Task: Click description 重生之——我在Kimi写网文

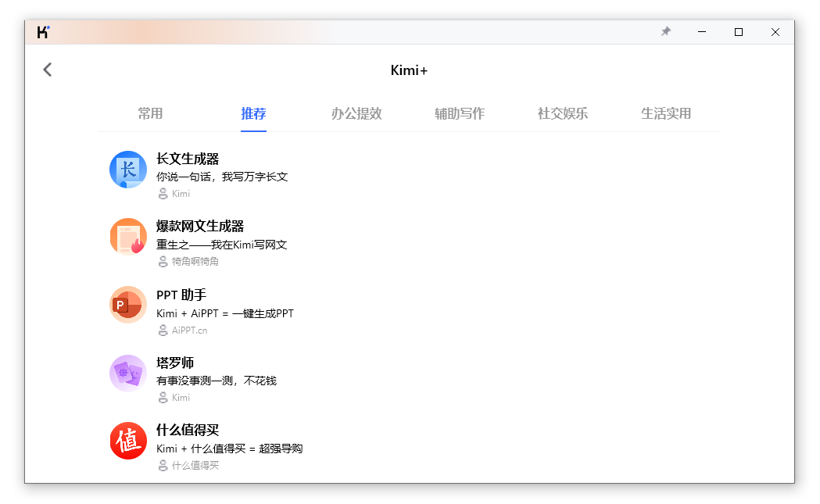Action: [x=222, y=245]
